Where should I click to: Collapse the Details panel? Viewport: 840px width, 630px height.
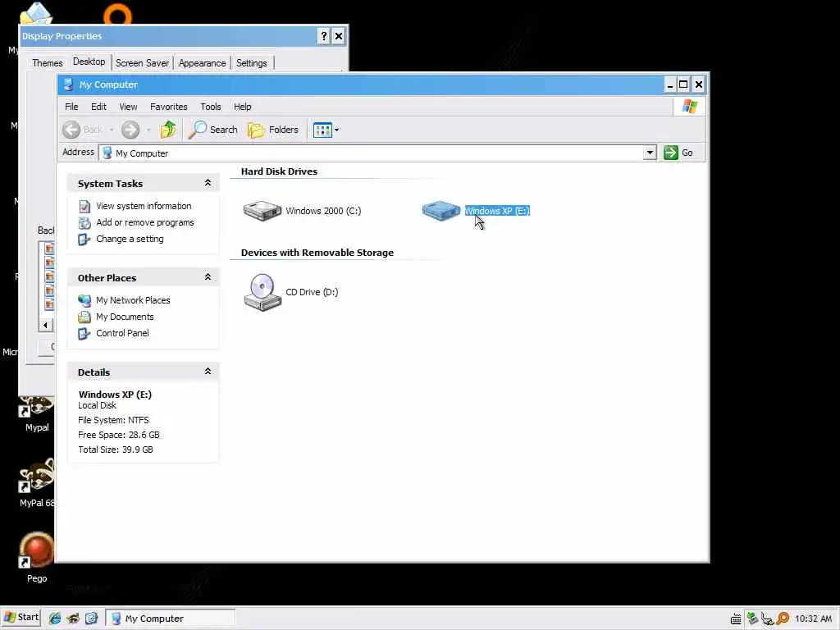tap(208, 372)
